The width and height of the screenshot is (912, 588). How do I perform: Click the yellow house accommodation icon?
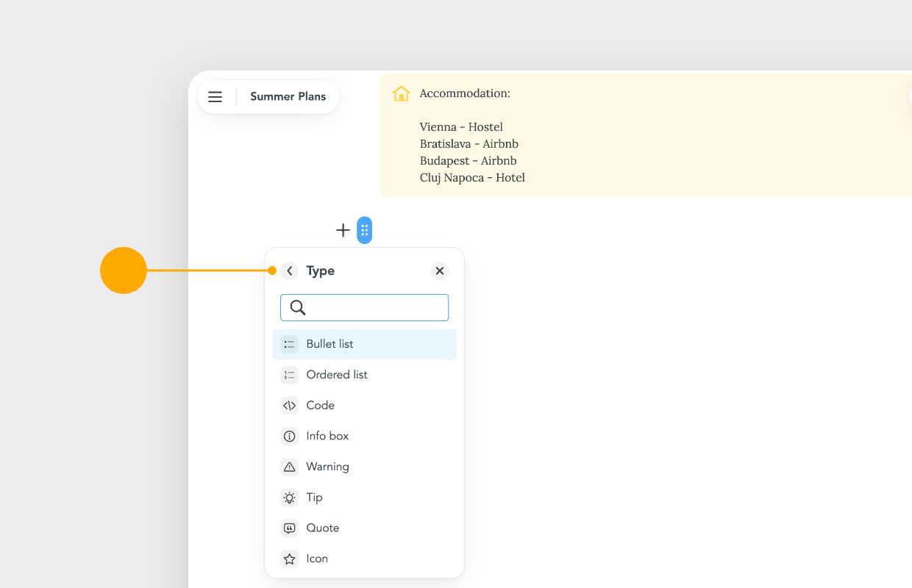click(402, 93)
